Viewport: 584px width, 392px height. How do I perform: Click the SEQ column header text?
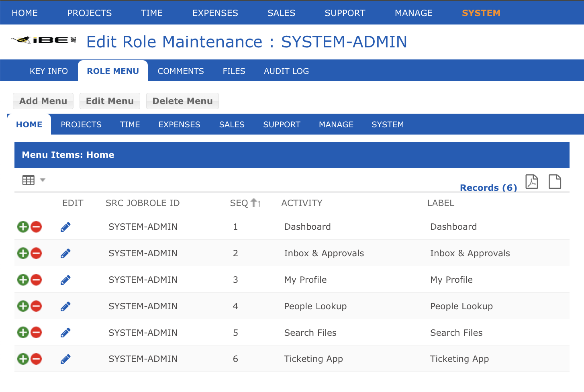[x=239, y=203]
